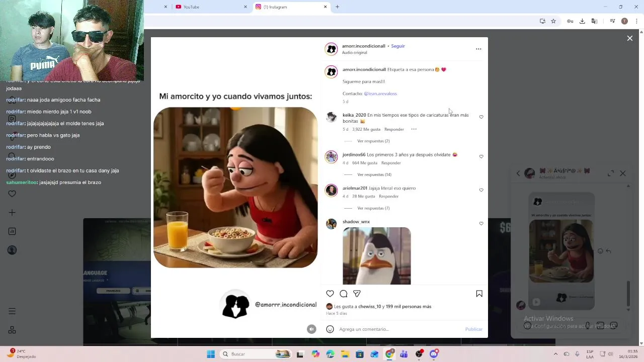
Task: Save the post with bookmark icon
Action: click(479, 294)
